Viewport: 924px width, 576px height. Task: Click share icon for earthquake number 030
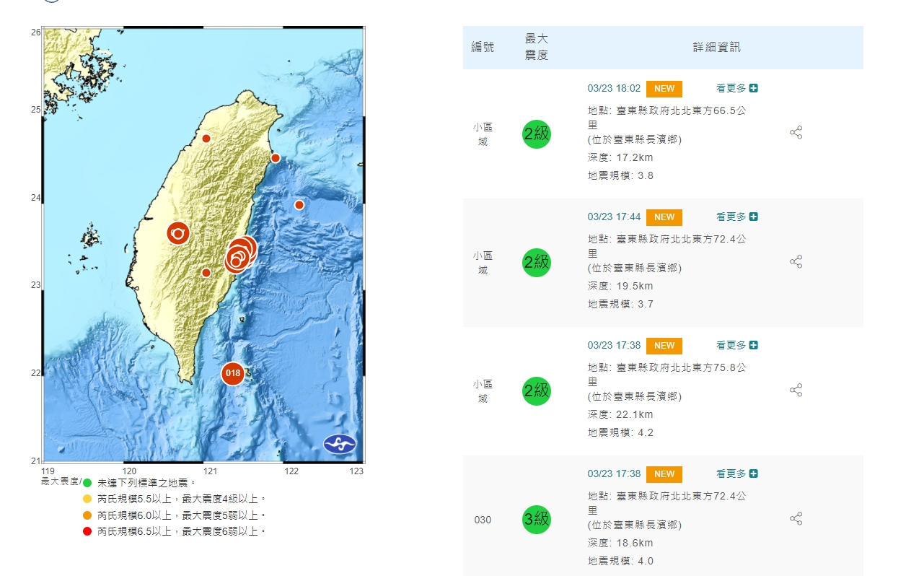(x=796, y=518)
